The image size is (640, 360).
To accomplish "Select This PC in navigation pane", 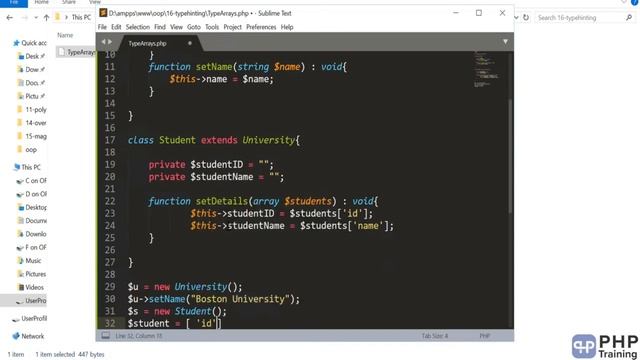I will (x=27, y=167).
